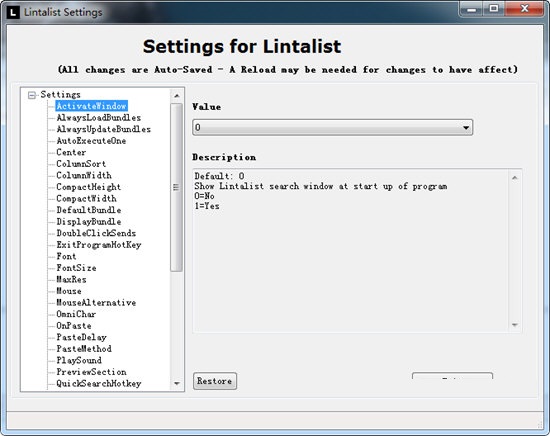Image resolution: width=550 pixels, height=436 pixels.
Task: Select the CompactWidth setting
Action: coord(86,199)
